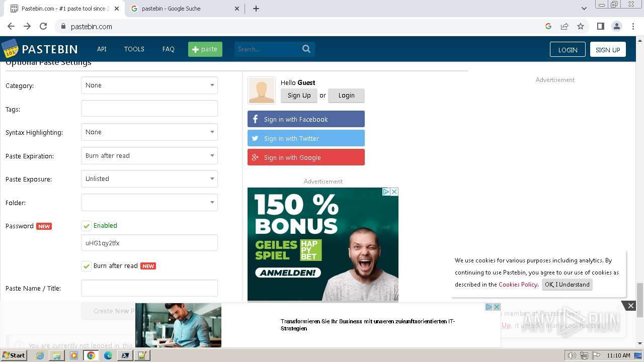The image size is (644, 362).
Task: Click the Windows Start button
Action: click(x=14, y=355)
